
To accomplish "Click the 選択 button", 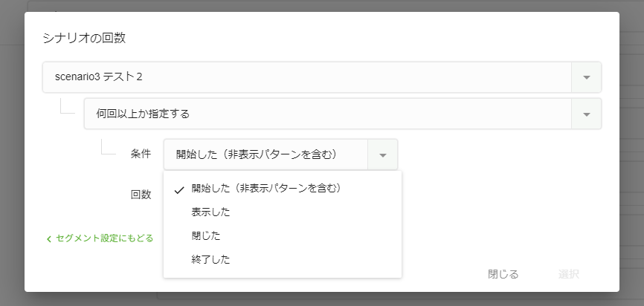I will pyautogui.click(x=569, y=274).
